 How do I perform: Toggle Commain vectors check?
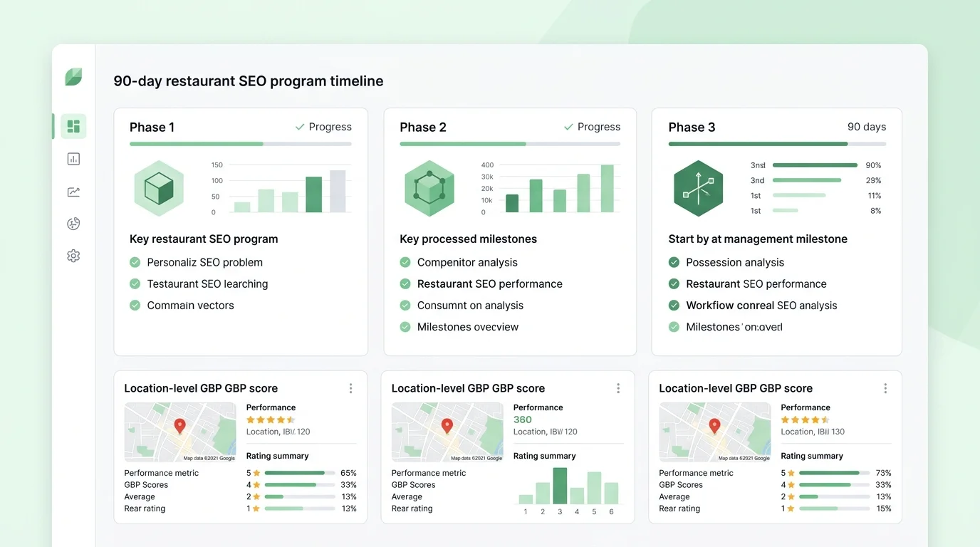click(135, 305)
